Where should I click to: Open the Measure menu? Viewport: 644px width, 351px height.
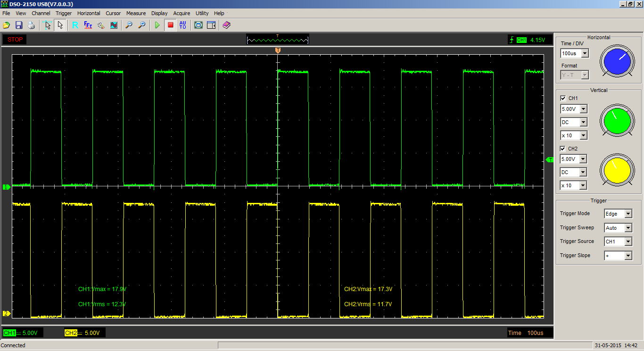(136, 13)
